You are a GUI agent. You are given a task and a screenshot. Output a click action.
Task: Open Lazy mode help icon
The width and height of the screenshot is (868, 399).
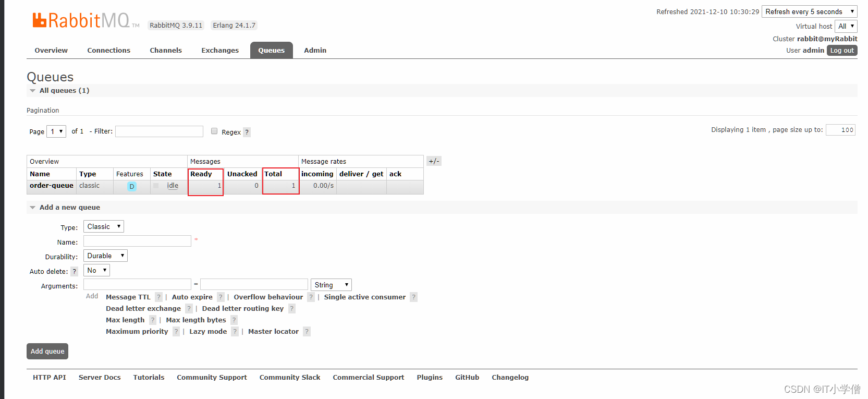pyautogui.click(x=235, y=332)
